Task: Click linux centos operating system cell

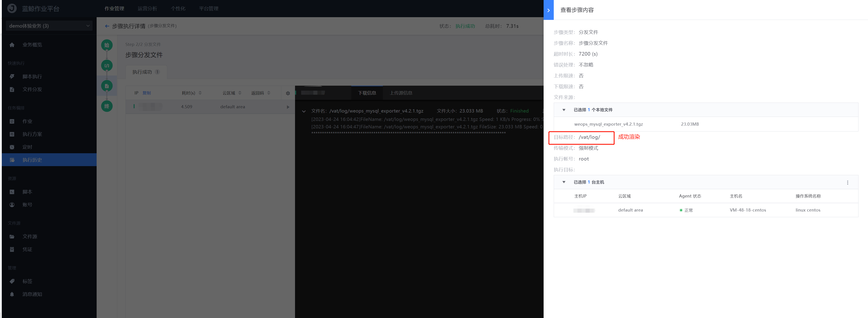Action: (808, 210)
